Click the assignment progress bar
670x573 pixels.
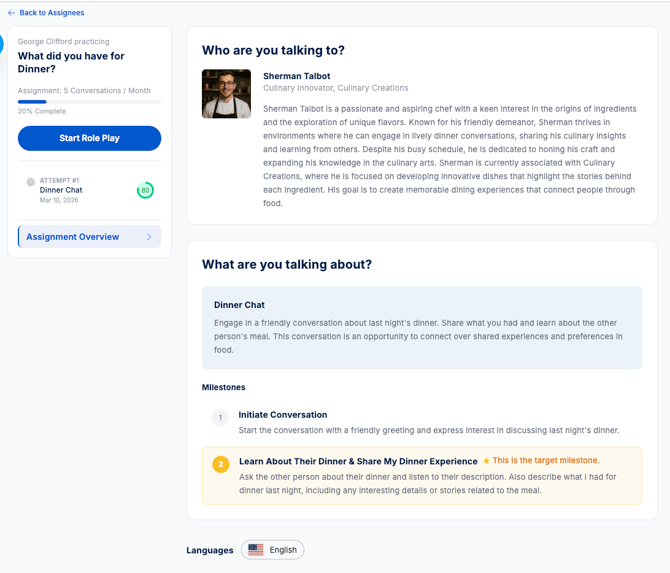[89, 102]
